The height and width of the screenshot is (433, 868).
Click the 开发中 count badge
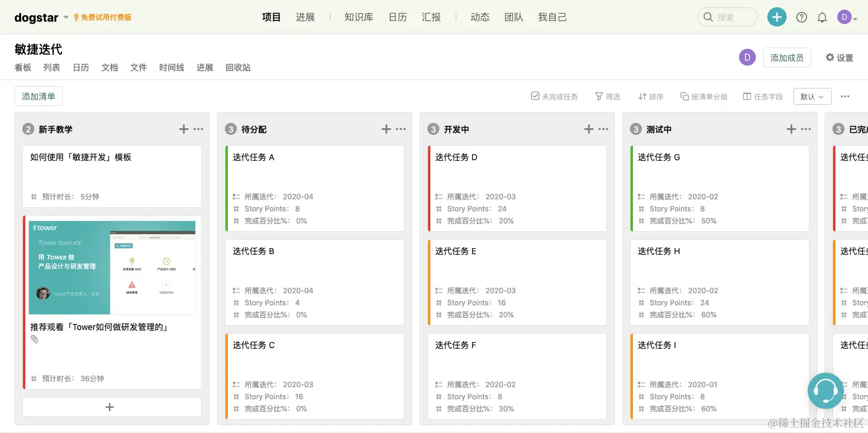click(433, 129)
